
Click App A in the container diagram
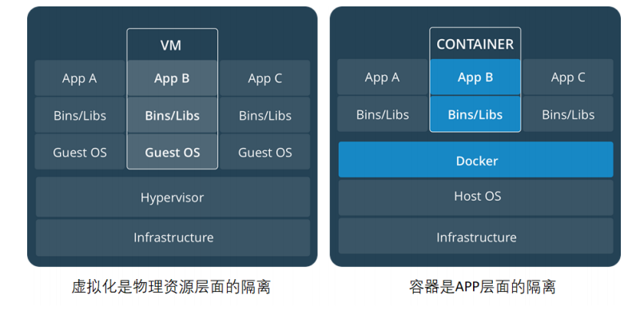coord(383,77)
